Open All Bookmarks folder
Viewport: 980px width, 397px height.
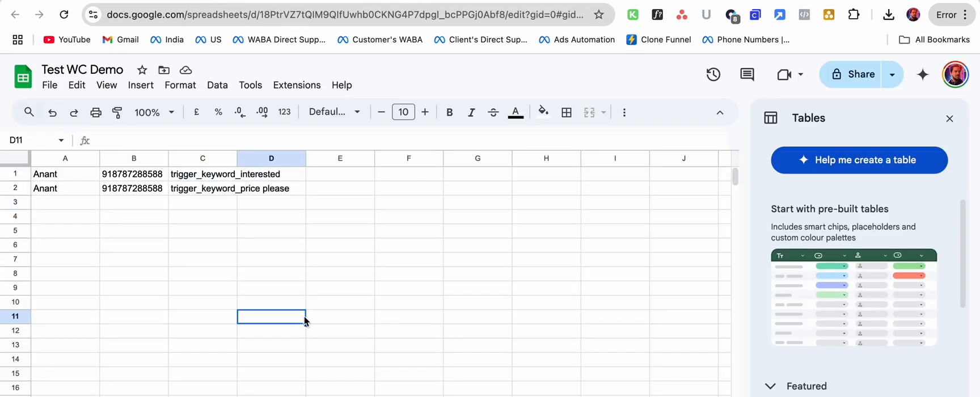(x=935, y=40)
